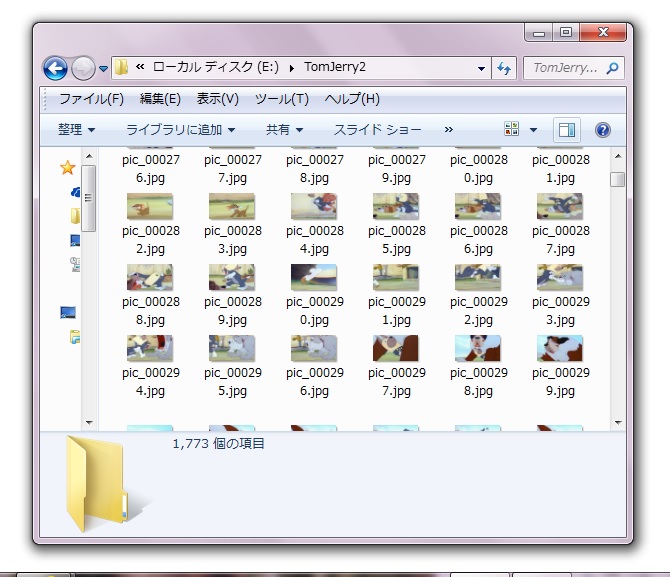
Task: Click file name pic_000279.jpg
Action: click(x=397, y=168)
